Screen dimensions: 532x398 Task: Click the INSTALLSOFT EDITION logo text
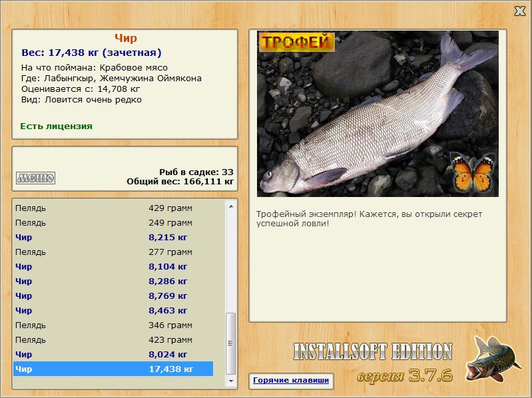pyautogui.click(x=373, y=351)
